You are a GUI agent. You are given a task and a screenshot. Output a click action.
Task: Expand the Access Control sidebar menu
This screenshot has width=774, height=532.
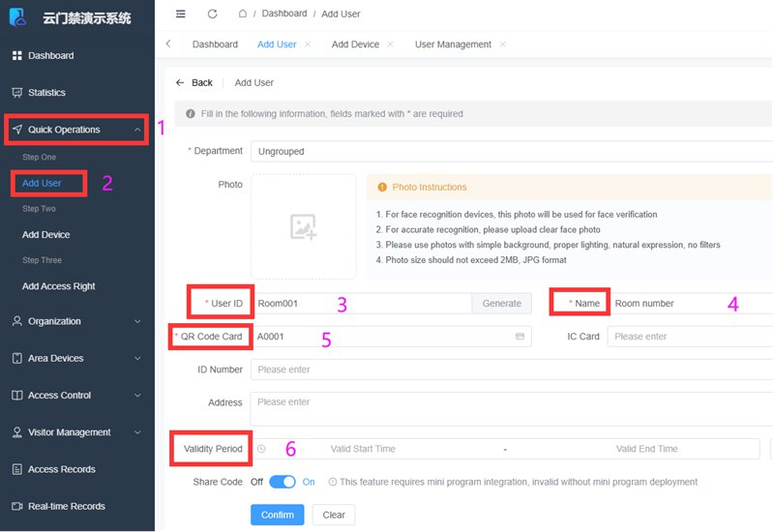click(x=76, y=396)
